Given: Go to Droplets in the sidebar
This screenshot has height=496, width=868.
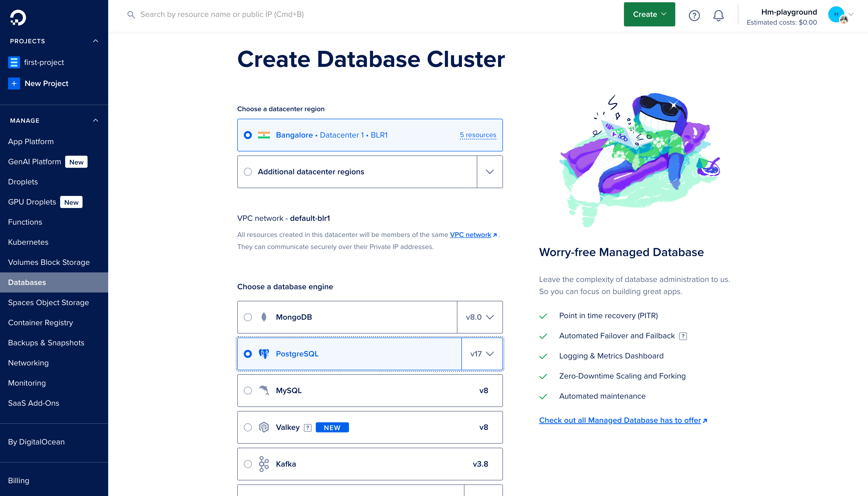Looking at the screenshot, I should pos(23,182).
